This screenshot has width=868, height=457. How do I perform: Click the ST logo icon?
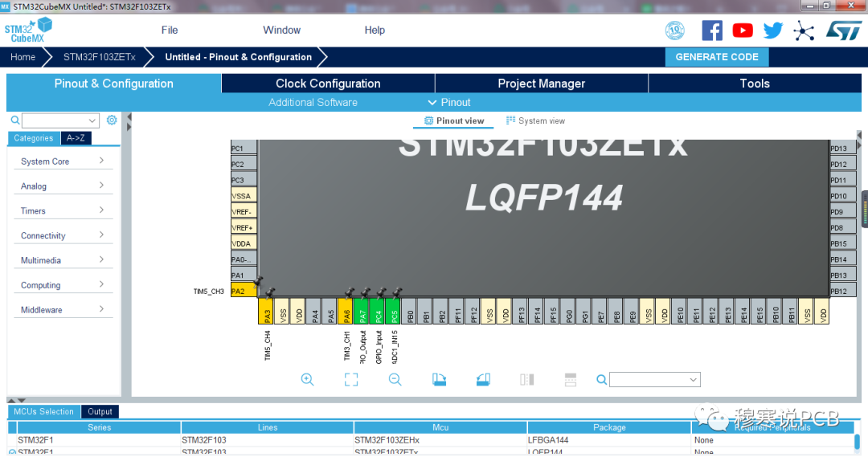844,31
